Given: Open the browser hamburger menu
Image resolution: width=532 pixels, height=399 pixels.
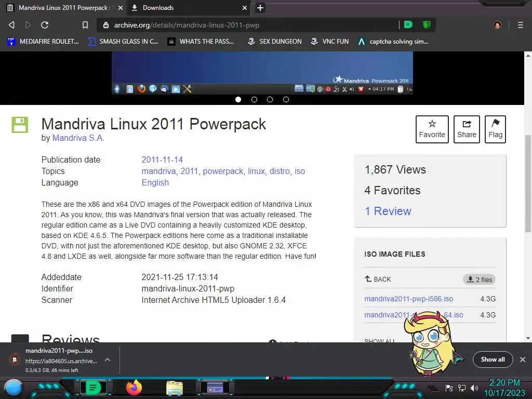Looking at the screenshot, I should click(521, 25).
